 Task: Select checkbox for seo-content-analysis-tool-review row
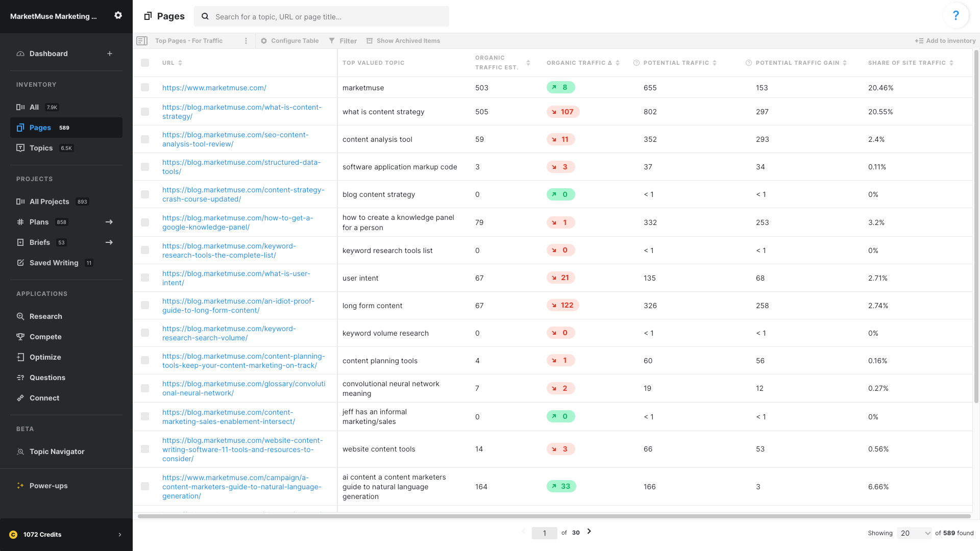[145, 139]
